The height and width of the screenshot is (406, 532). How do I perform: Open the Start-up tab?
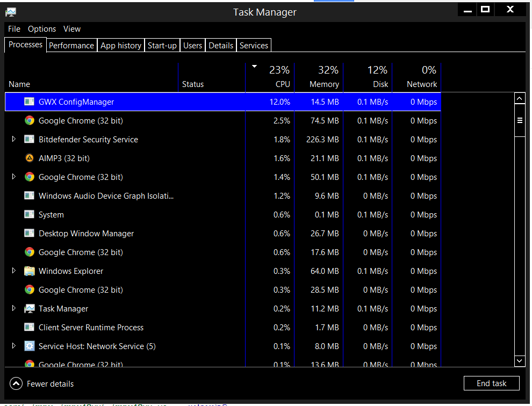tap(162, 46)
